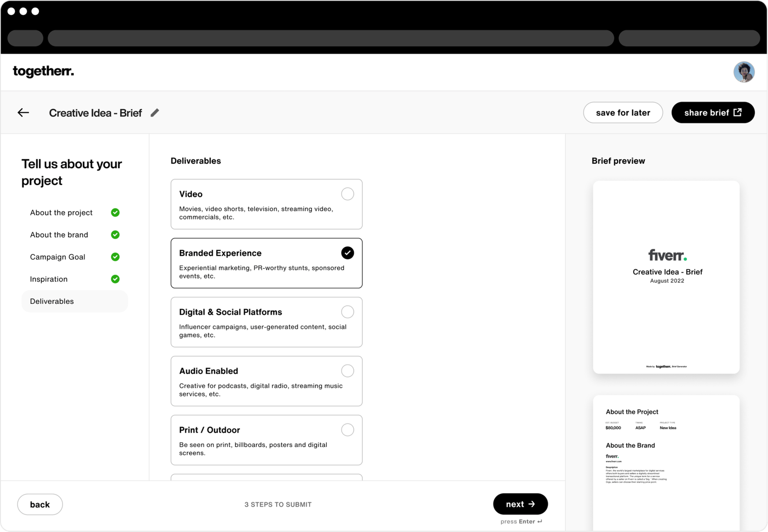Image resolution: width=768 pixels, height=532 pixels.
Task: Select the Print / Outdoor radio button
Action: (348, 430)
